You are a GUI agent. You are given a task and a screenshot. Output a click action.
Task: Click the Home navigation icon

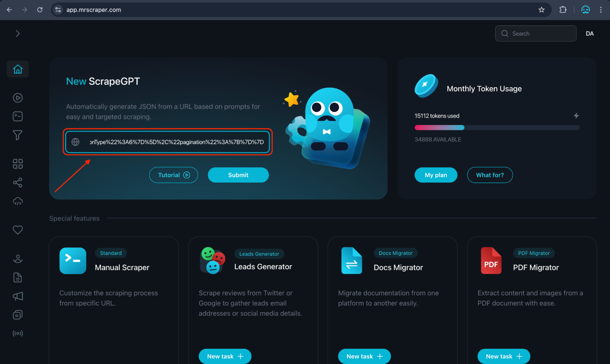pos(17,68)
